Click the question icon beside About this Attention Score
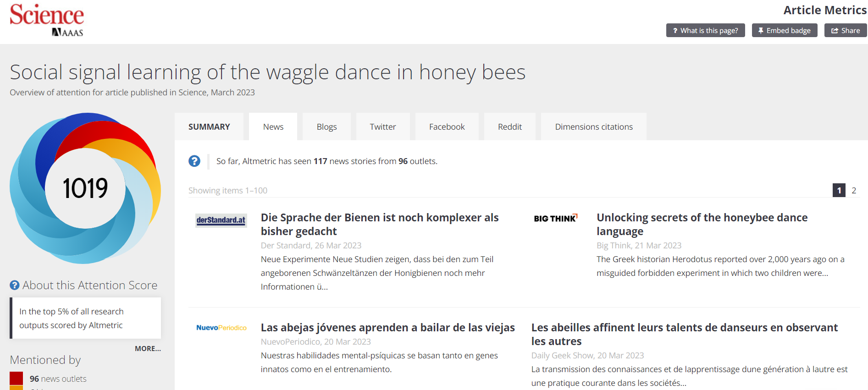The image size is (868, 390). [x=15, y=286]
